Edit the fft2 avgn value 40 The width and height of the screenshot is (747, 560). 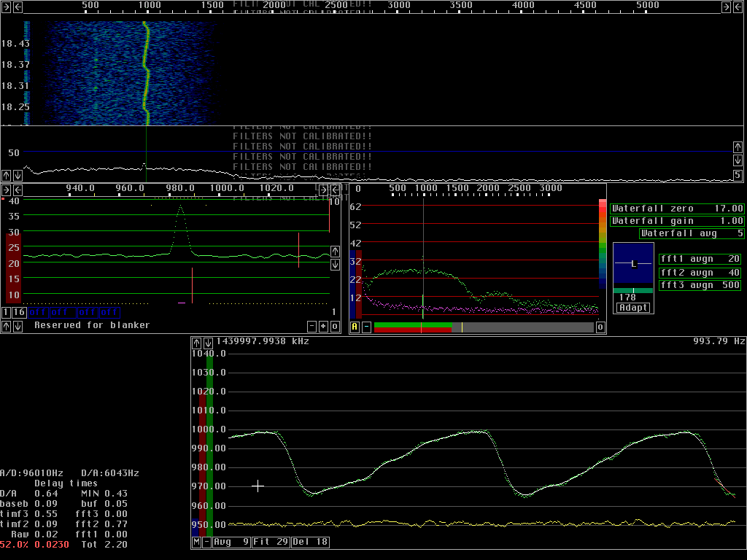700,273
